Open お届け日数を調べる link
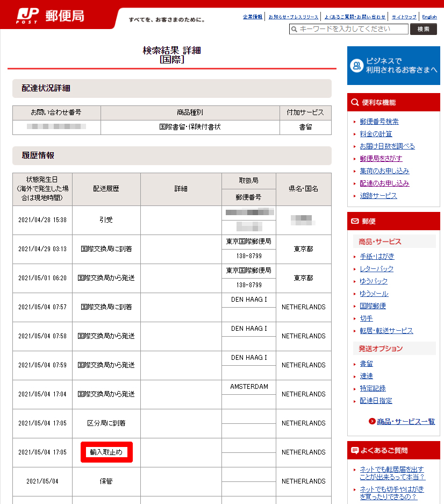444x504 pixels. pyautogui.click(x=387, y=146)
